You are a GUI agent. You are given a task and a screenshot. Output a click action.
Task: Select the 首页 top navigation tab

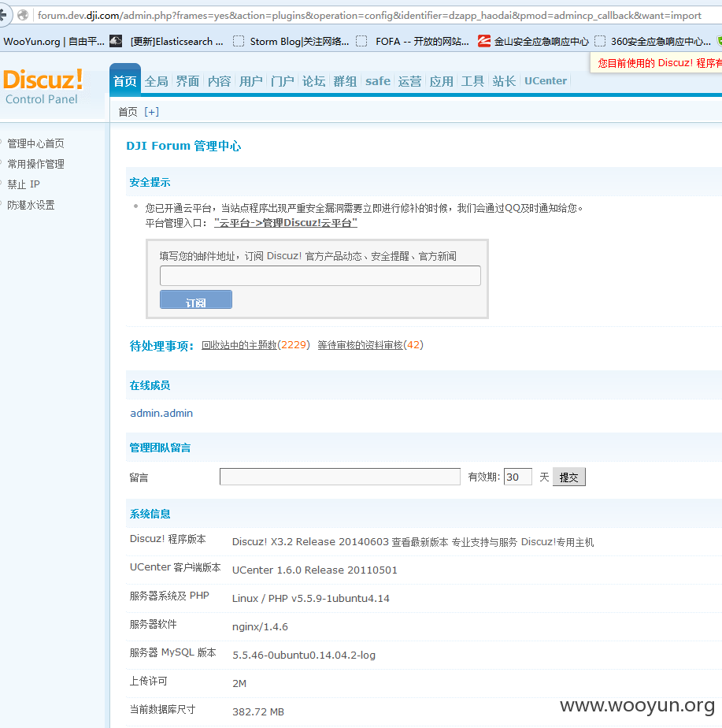point(125,81)
